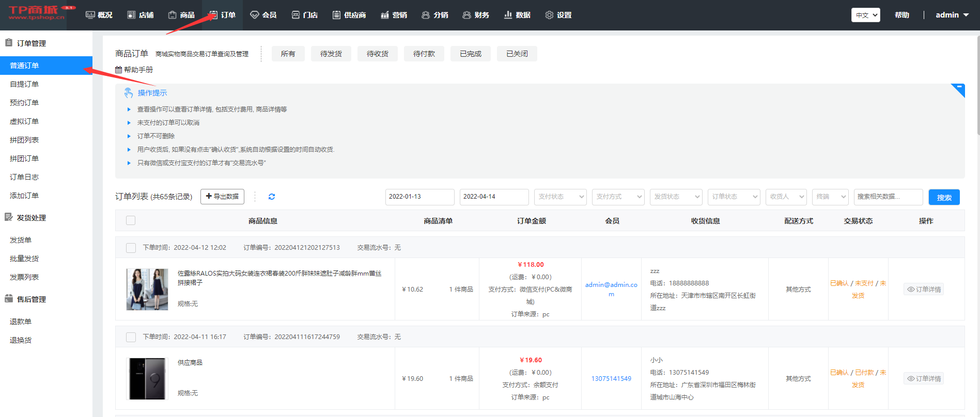This screenshot has width=980, height=417.
Task: Check the order 202204111617244759 checkbox
Action: tap(131, 337)
